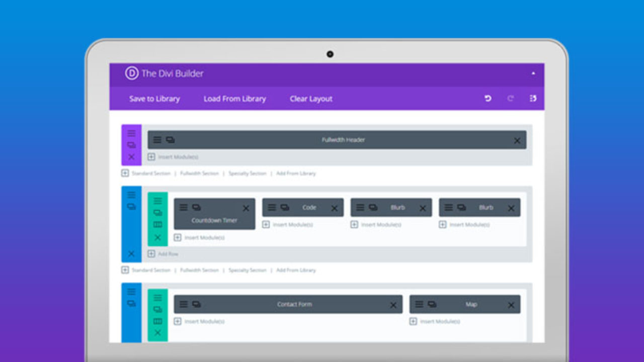Delete blue section containing Countdown Timer
Screen dimensions: 644x362
pos(131,254)
